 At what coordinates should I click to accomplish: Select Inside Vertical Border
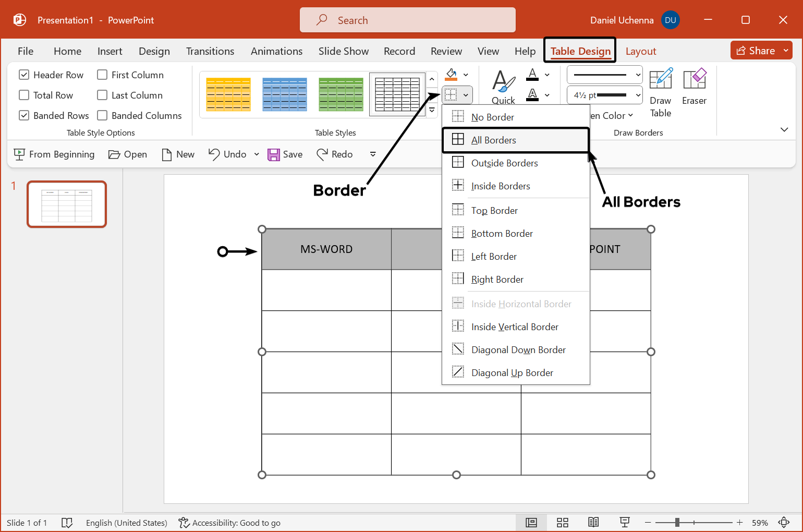[x=514, y=327]
